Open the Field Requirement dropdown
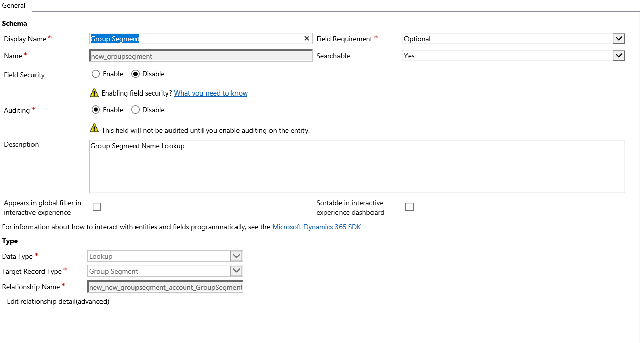 (x=618, y=39)
